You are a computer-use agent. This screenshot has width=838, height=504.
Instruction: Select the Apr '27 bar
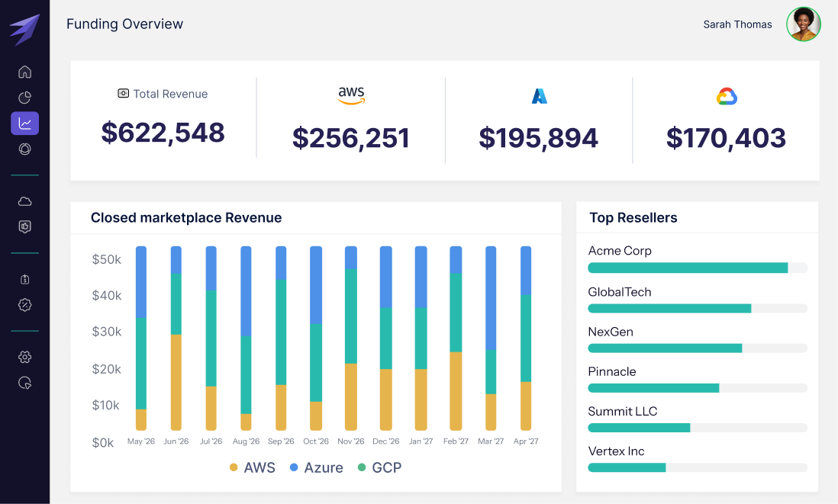coord(526,338)
